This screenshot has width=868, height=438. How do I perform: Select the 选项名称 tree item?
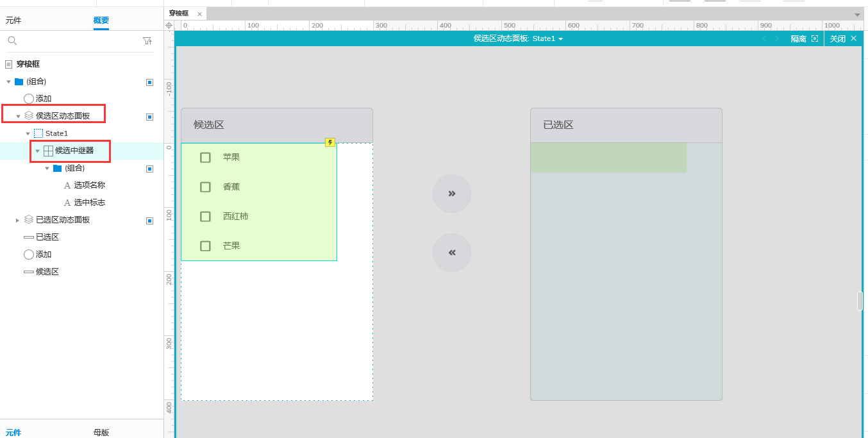pyautogui.click(x=90, y=185)
